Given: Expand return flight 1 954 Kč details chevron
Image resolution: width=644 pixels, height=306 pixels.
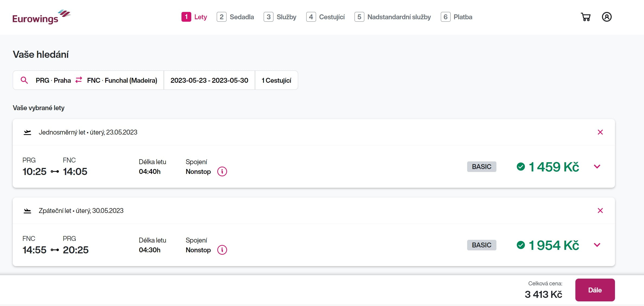Looking at the screenshot, I should point(597,245).
